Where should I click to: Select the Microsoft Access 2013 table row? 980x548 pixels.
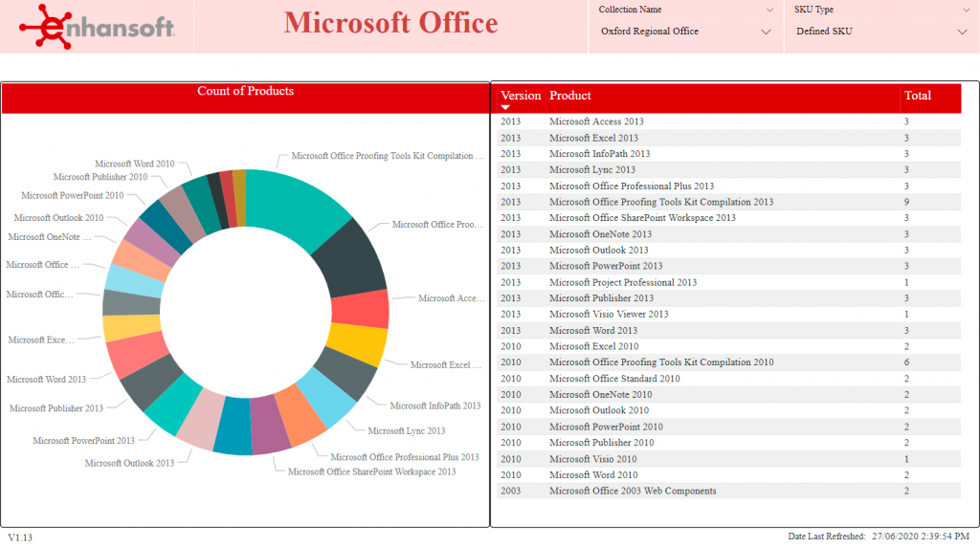pyautogui.click(x=728, y=121)
